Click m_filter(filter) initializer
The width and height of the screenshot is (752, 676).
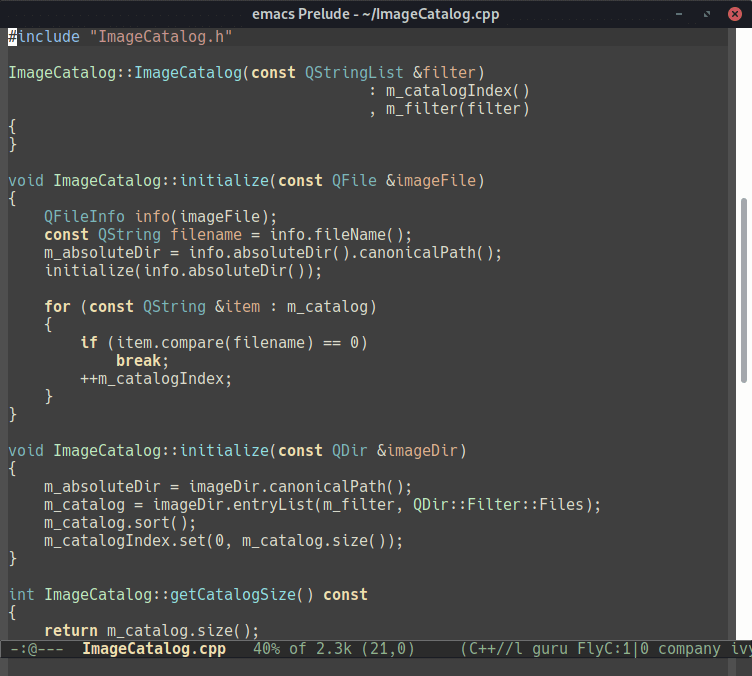pos(458,109)
